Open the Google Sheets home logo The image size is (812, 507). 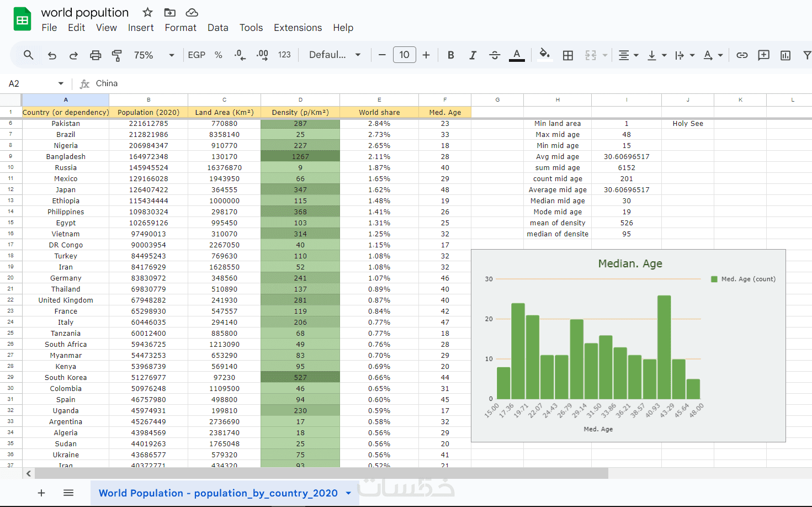click(x=22, y=19)
